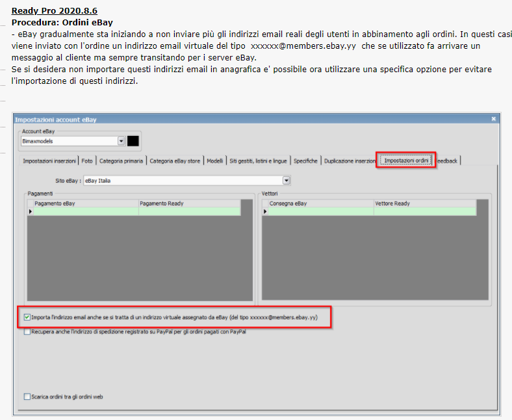Select the Modelli tab
This screenshot has width=512, height=420.
[215, 161]
